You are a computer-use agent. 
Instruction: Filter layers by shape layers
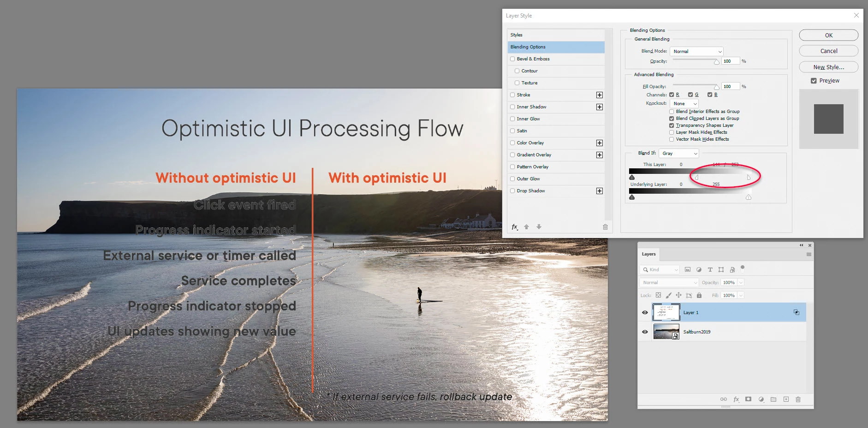click(x=721, y=270)
